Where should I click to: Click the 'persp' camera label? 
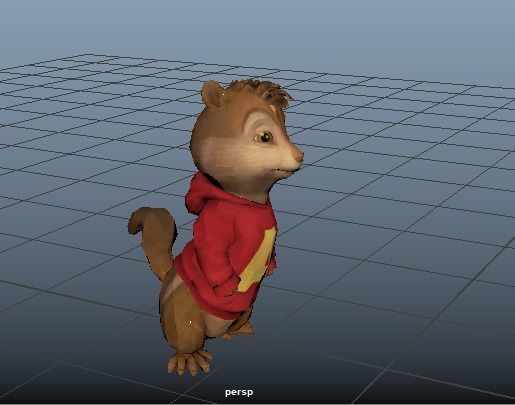click(x=239, y=392)
